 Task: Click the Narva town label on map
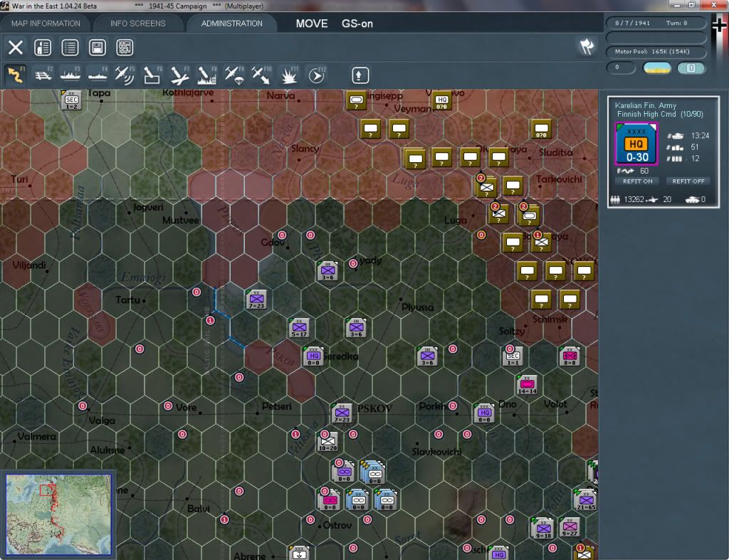[280, 95]
